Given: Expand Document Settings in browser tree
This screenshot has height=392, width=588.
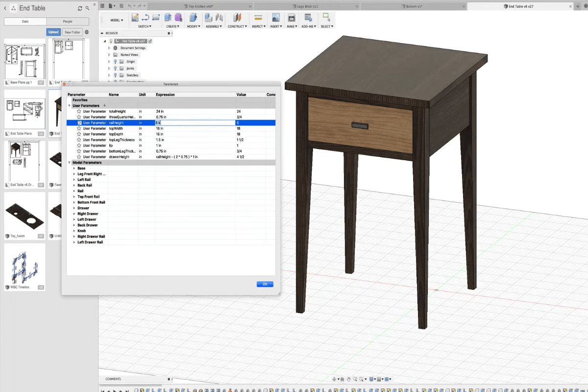Looking at the screenshot, I should tap(109, 48).
